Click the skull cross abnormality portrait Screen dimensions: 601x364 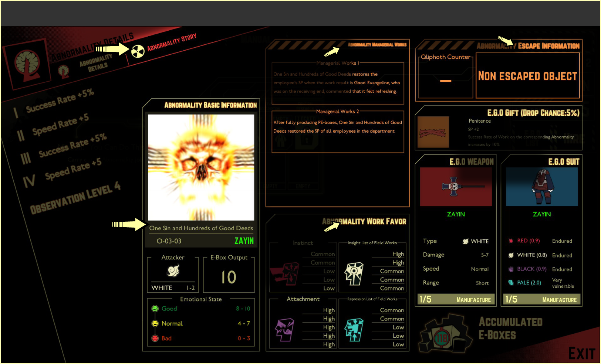(x=201, y=167)
